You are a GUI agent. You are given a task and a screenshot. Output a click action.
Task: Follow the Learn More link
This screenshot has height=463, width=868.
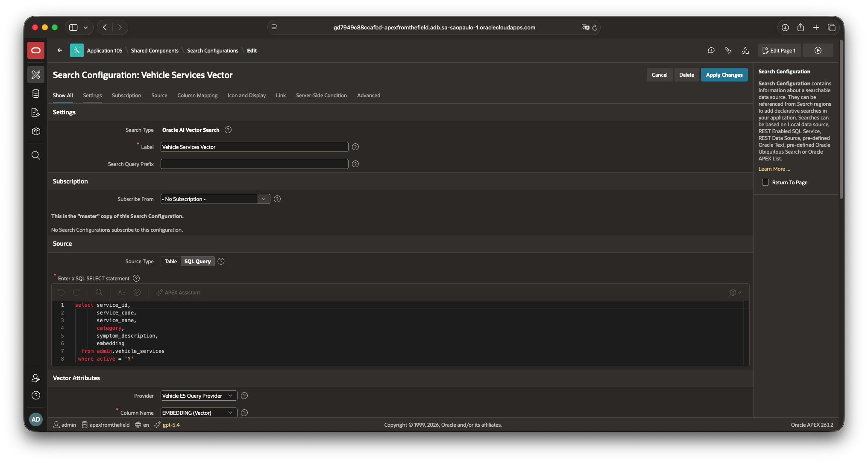(774, 169)
